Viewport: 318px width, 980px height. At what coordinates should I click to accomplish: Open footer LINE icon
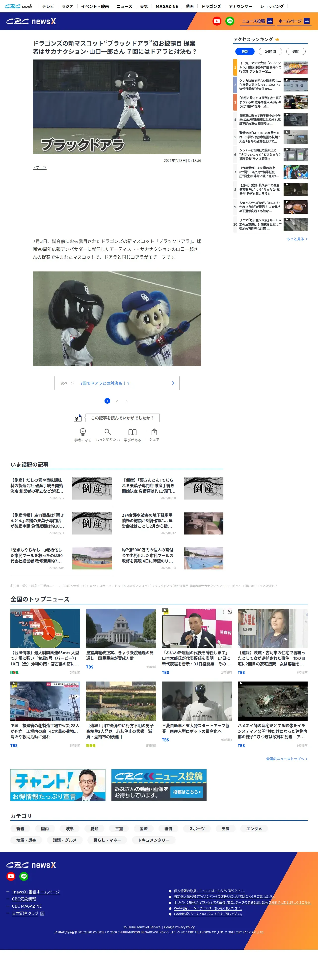24,876
